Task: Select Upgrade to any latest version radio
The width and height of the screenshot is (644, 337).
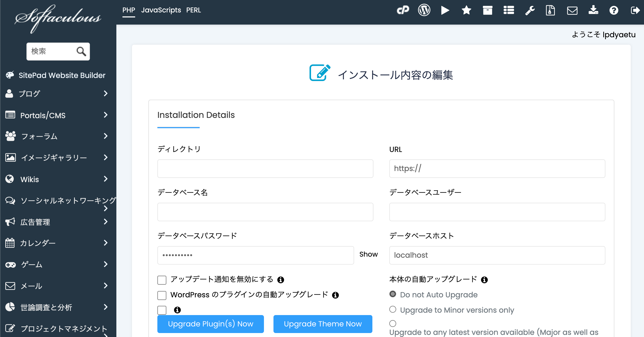Action: pos(393,324)
